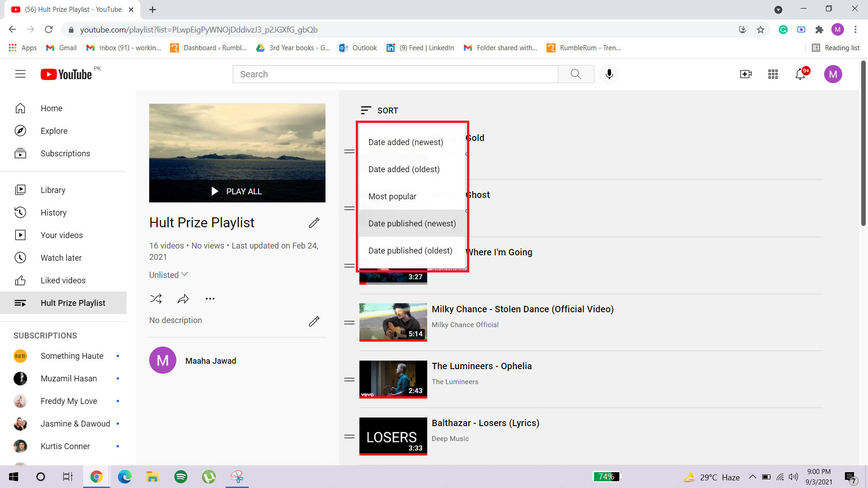This screenshot has width=868, height=488.
Task: Open Microsoft Edge from the taskbar
Action: (125, 477)
